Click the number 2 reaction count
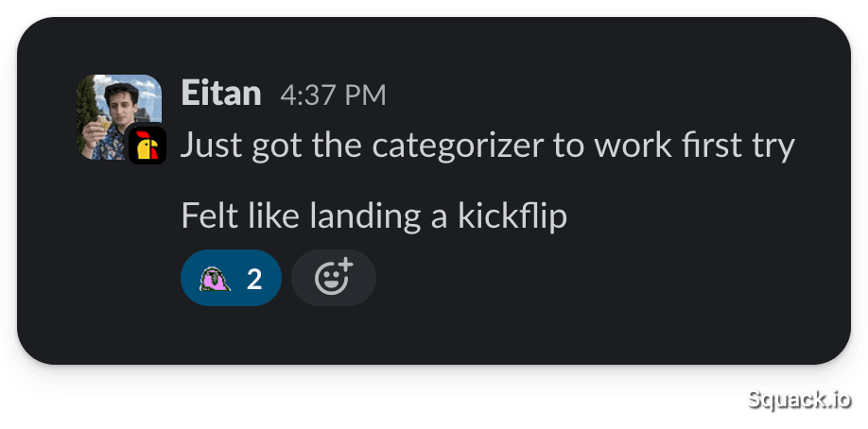Image resolution: width=868 pixels, height=429 pixels. [254, 279]
